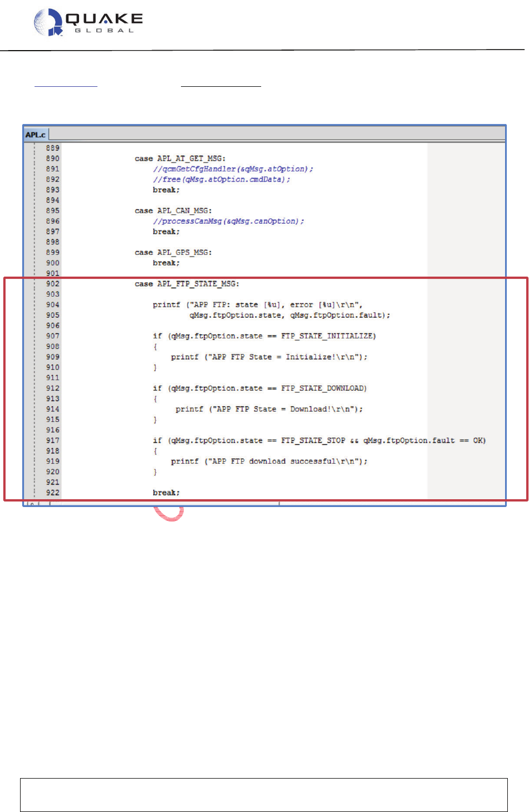Viewport: 529px width, 812px height.
Task: Click line number 889 in the gutter
Action: click(x=53, y=148)
